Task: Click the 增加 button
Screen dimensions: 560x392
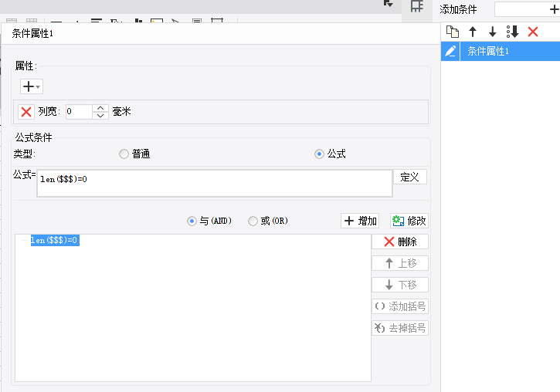Action: [360, 221]
